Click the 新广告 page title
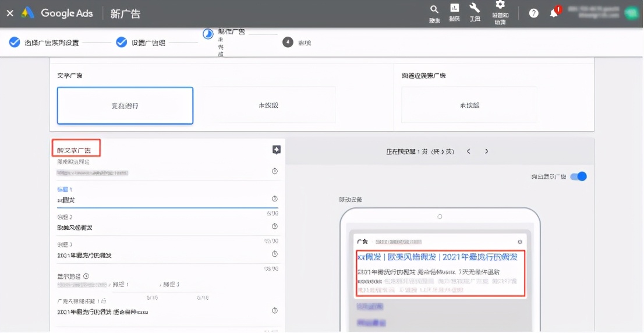 coord(125,13)
